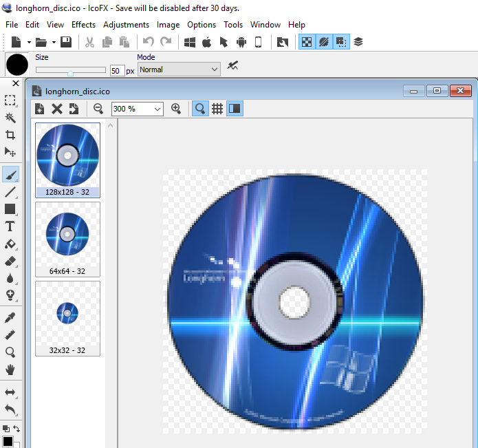478x448 pixels.
Task: Cut selection with the scissors icon
Action: 89,42
